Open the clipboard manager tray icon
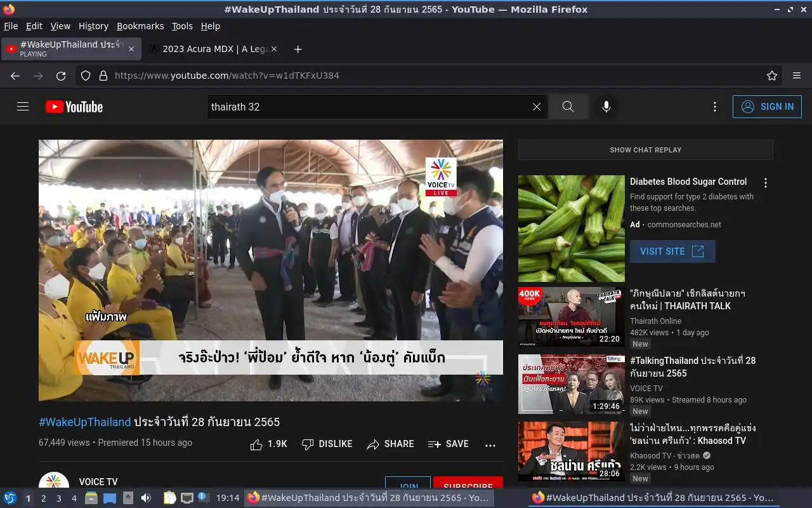The height and width of the screenshot is (508, 812). coord(169,498)
